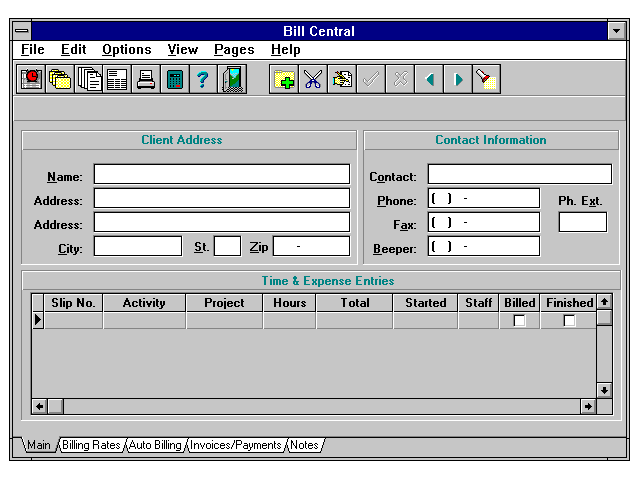Toggle the Billed checkbox in the entry row
The height and width of the screenshot is (480, 640).
519,321
